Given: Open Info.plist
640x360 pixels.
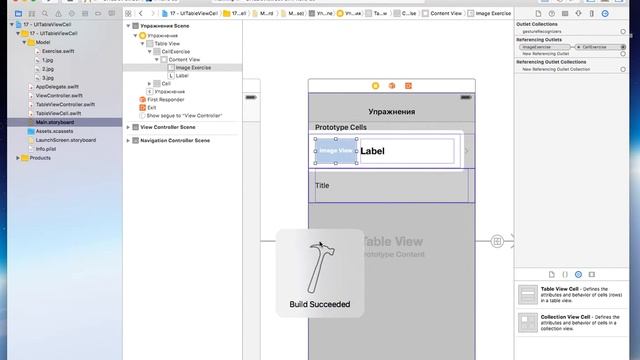Looking at the screenshot, I should point(46,149).
